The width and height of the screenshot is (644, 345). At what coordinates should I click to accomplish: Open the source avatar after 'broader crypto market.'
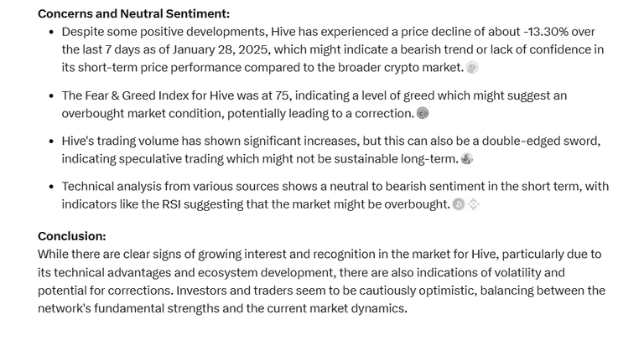(472, 68)
